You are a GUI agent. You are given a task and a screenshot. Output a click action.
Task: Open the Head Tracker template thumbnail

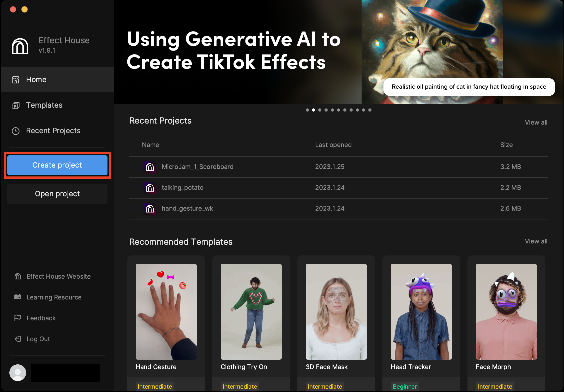click(x=421, y=312)
